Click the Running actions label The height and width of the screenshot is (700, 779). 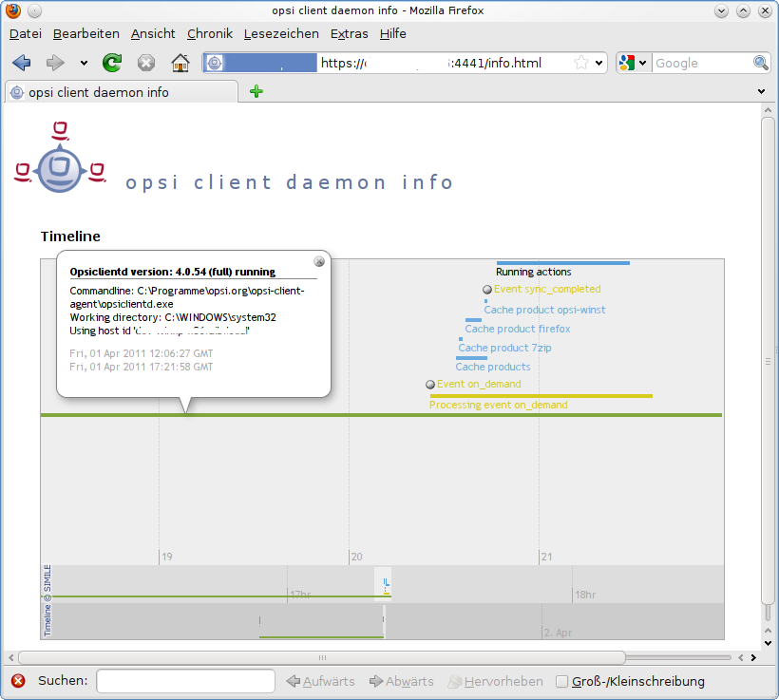(534, 272)
